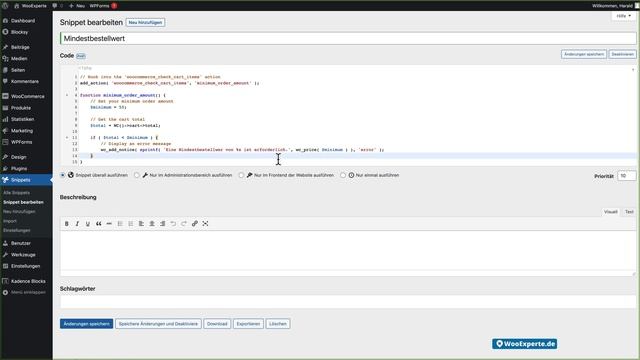This screenshot has height=360, width=640.
Task: Click the Medien icon in sidebar
Action: pos(5,58)
